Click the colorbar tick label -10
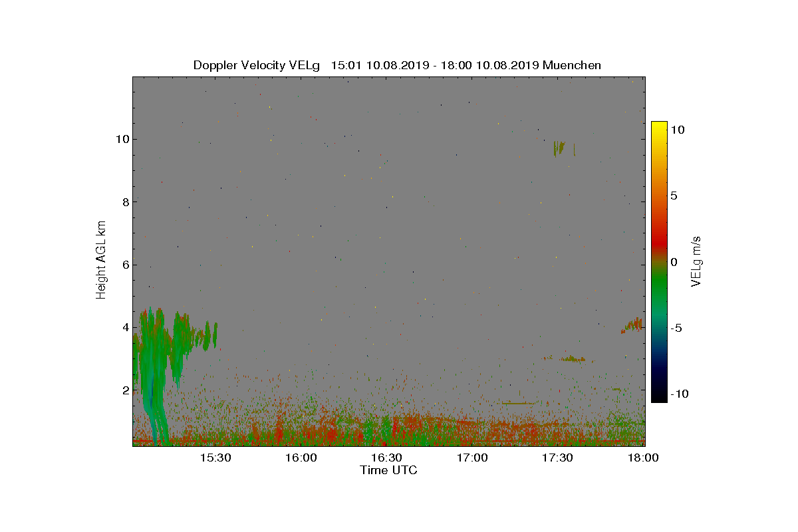 click(678, 394)
